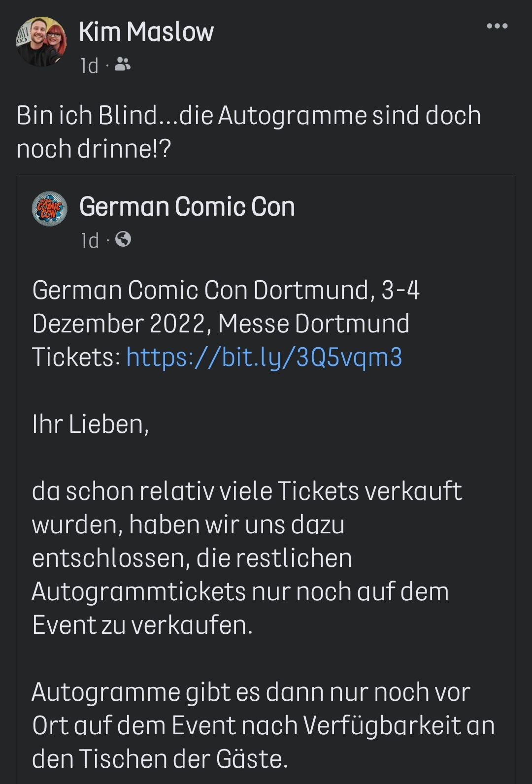Click the word "Autogrammtickets" in the post
Viewport: 532px width, 784px height.
138,591
